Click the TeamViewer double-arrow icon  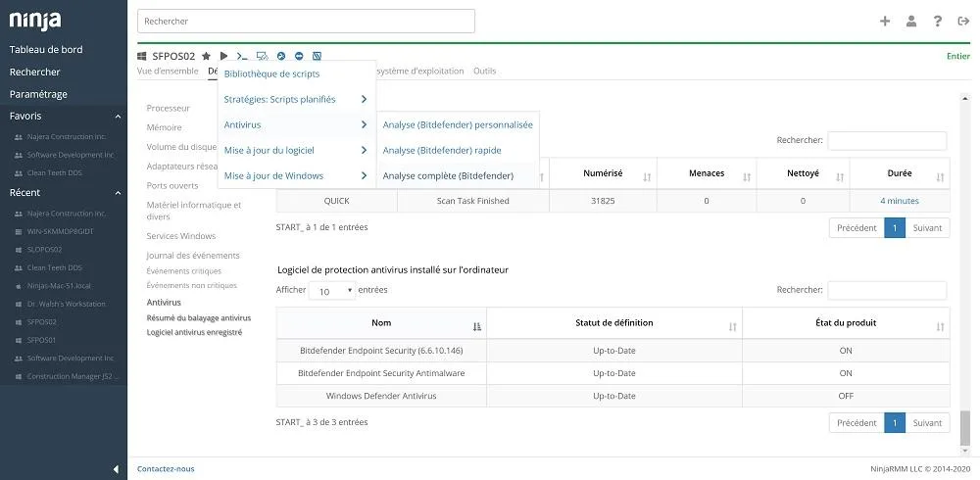coord(299,56)
